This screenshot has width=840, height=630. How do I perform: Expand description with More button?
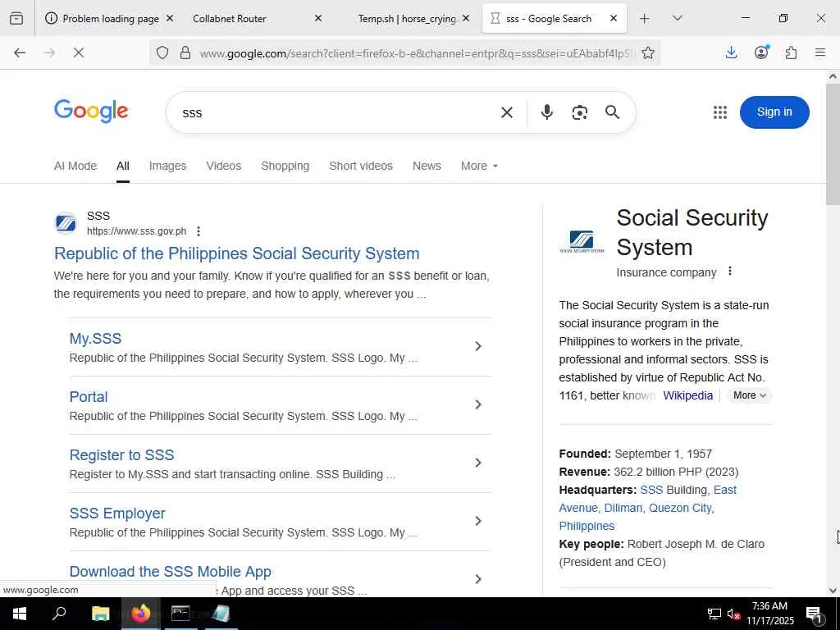749,395
